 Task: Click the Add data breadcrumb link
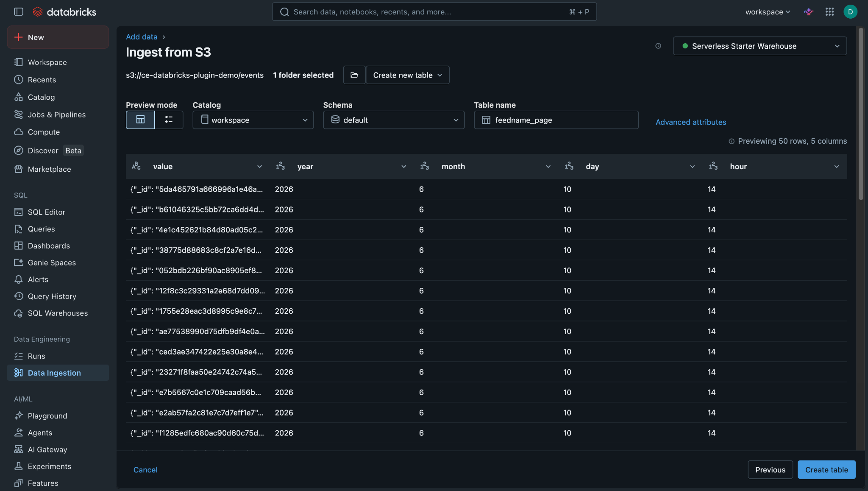click(142, 37)
